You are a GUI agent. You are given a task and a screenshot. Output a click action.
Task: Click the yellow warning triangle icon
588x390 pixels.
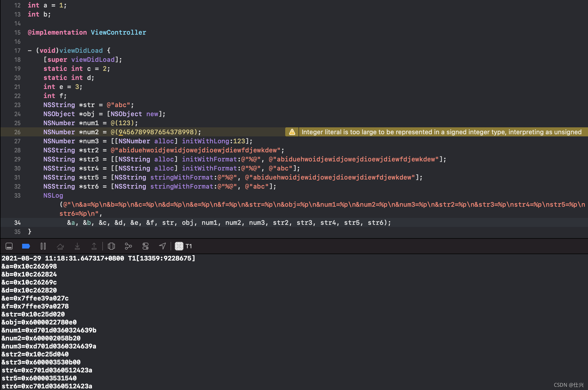(292, 132)
